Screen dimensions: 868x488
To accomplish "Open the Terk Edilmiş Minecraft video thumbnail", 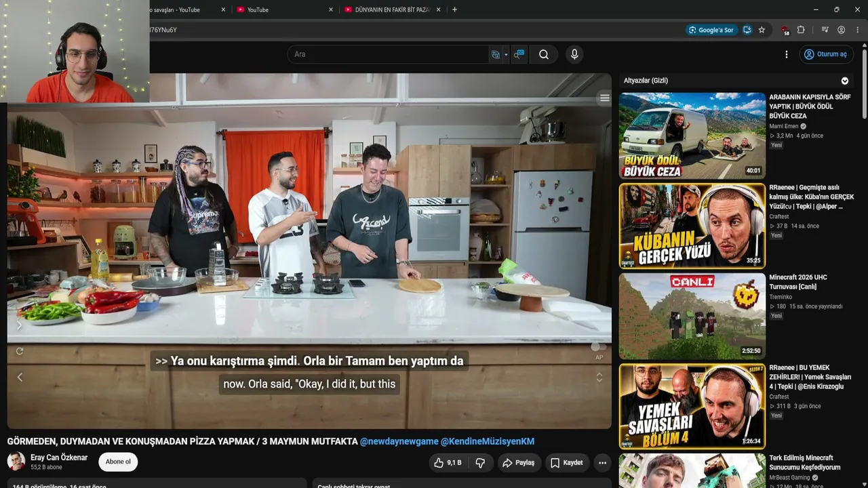I will [x=692, y=471].
